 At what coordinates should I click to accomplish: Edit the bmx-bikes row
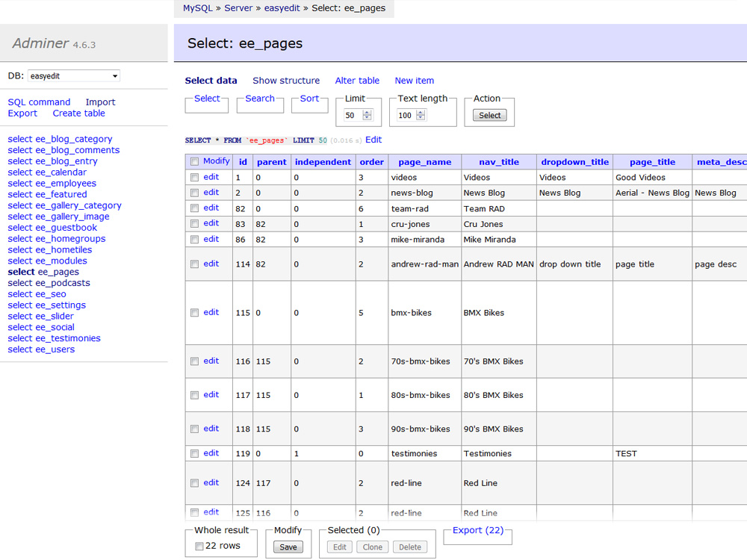[x=211, y=313]
